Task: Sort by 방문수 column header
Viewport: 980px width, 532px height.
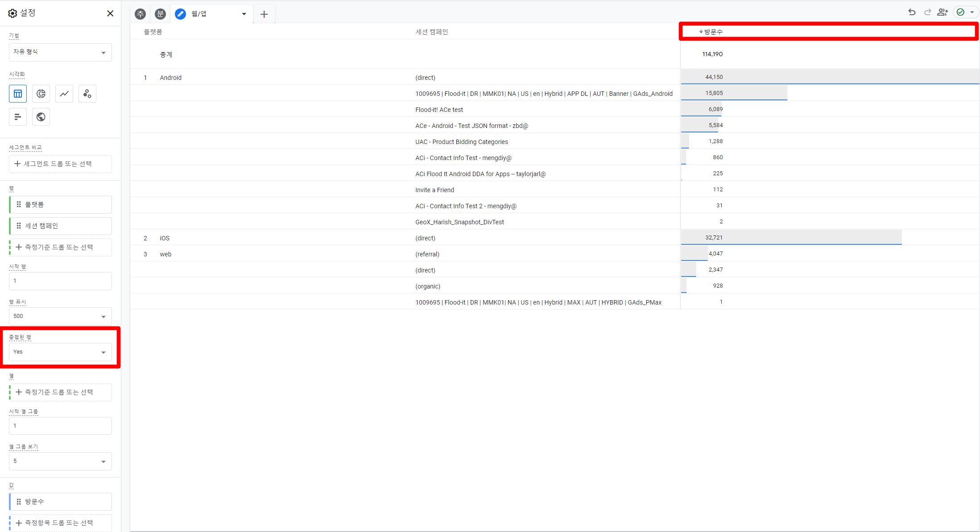Action: 713,32
